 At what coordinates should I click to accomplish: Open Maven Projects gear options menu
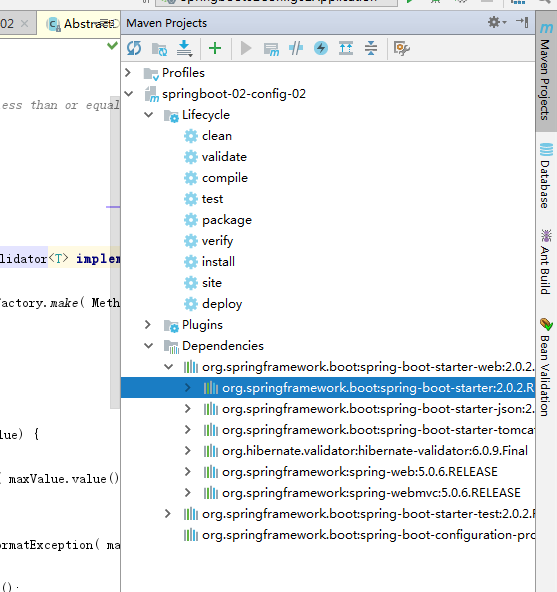point(497,22)
